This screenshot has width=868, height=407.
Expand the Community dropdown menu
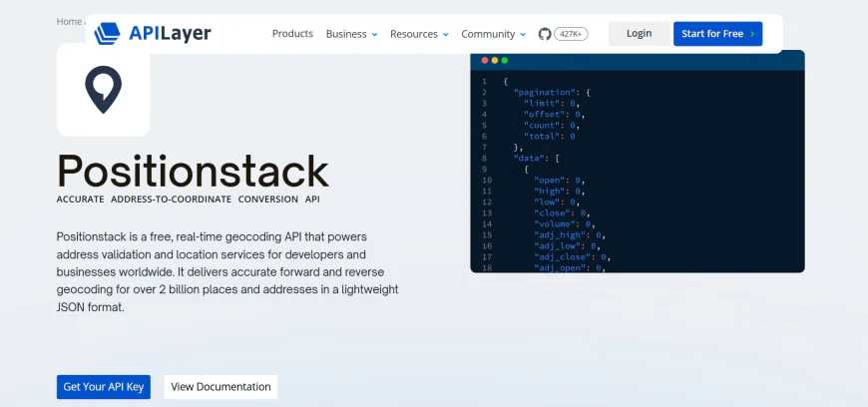click(x=493, y=34)
